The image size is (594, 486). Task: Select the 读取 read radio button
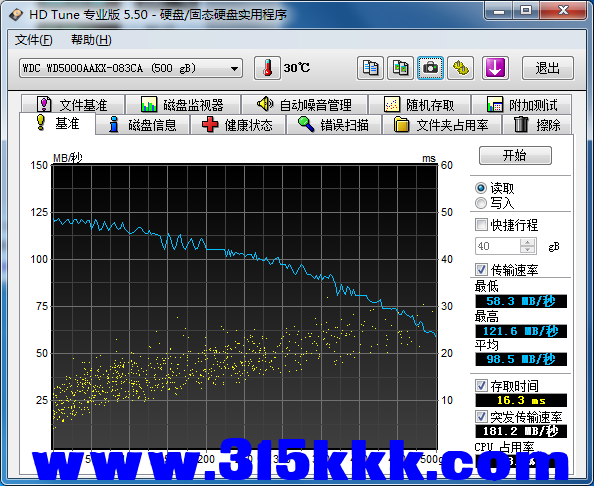[481, 188]
